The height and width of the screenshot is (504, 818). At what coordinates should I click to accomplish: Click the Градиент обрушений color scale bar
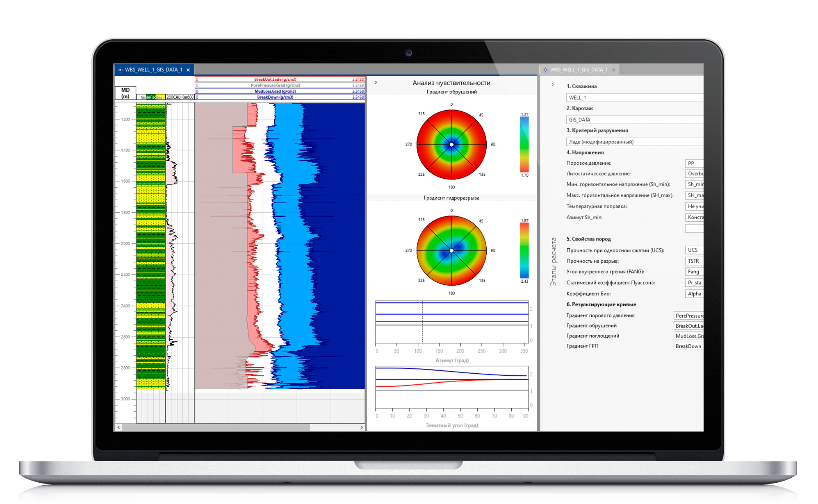coord(524,145)
